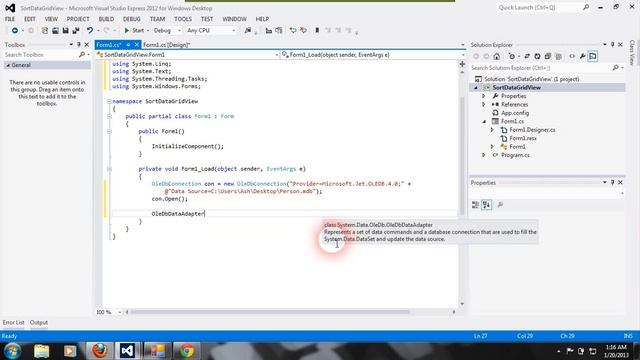Refresh the Solution Explorer
Image resolution: width=640 pixels, height=360 pixels.
538,56
